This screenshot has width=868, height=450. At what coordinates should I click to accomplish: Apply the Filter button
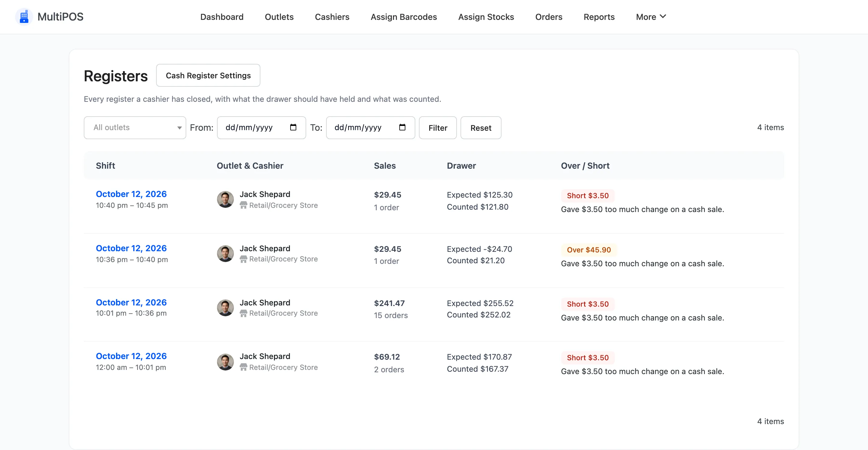point(438,128)
